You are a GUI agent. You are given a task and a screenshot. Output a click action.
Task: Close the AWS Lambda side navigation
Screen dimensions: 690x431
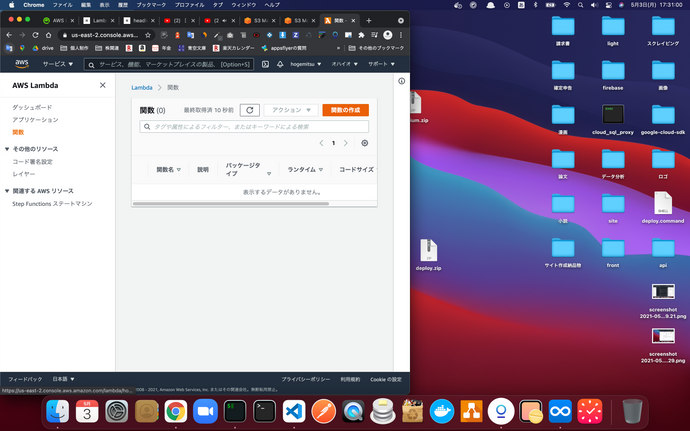(103, 85)
